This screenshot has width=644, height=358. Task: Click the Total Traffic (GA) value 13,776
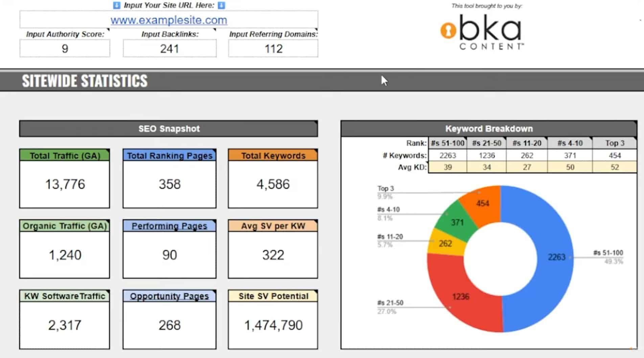pyautogui.click(x=65, y=184)
